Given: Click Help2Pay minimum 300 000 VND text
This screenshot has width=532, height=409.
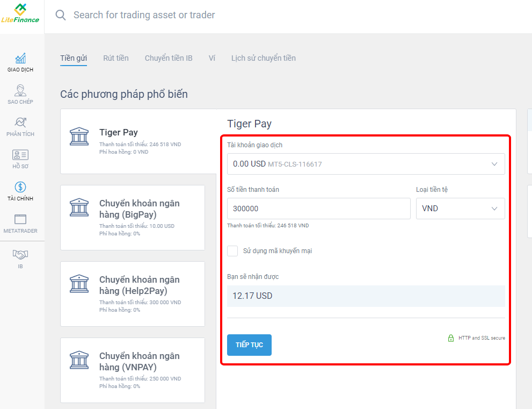Looking at the screenshot, I should 140,303.
